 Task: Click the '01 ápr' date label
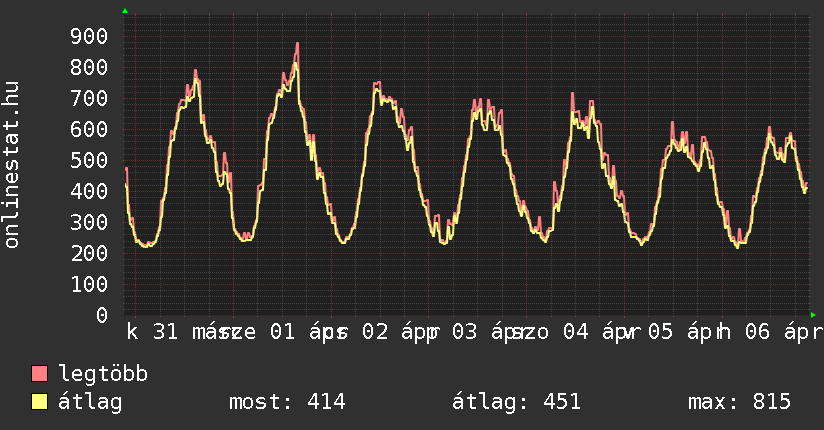295,332
